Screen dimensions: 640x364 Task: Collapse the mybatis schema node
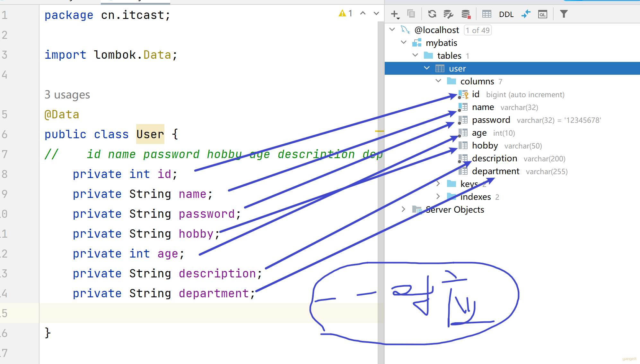[x=404, y=43]
